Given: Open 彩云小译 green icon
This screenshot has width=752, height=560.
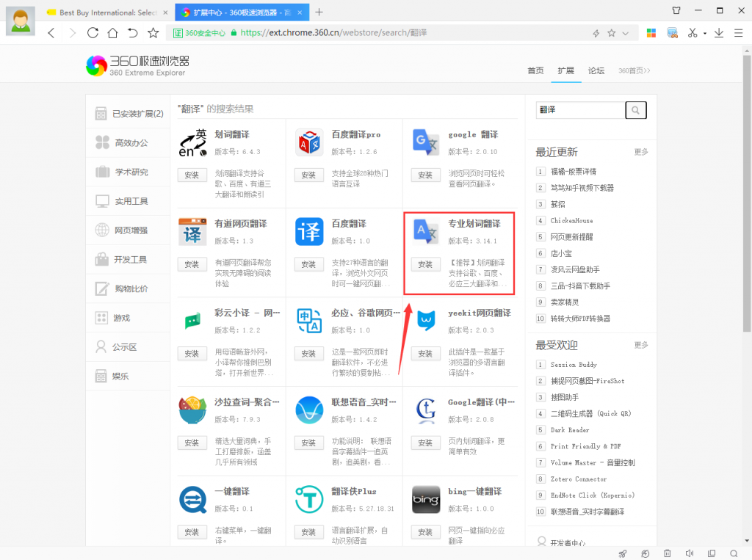Looking at the screenshot, I should click(192, 321).
